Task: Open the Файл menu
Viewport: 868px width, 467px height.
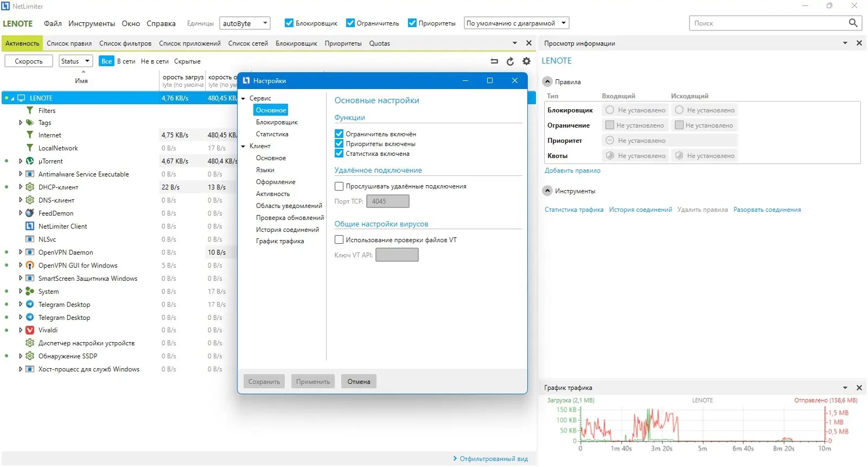Action: pyautogui.click(x=53, y=23)
